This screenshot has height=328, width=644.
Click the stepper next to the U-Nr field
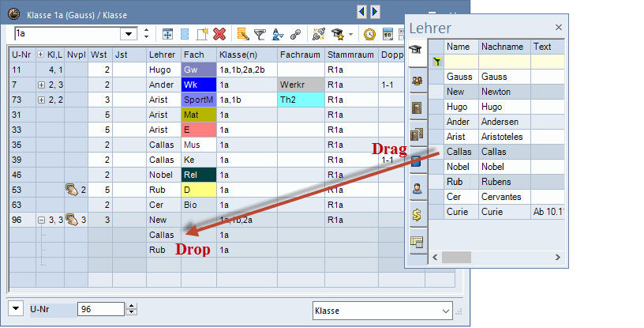[x=132, y=309]
